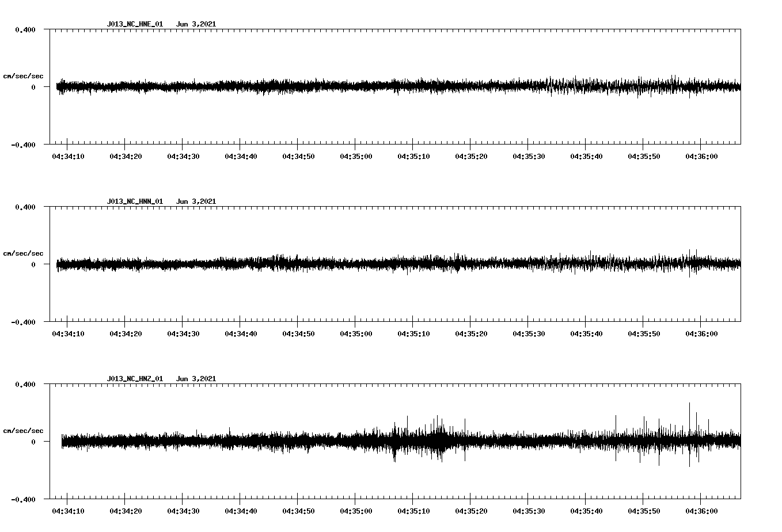Click 04:34:30 tick label on HNN plot
782x532 pixels.
tap(183, 334)
